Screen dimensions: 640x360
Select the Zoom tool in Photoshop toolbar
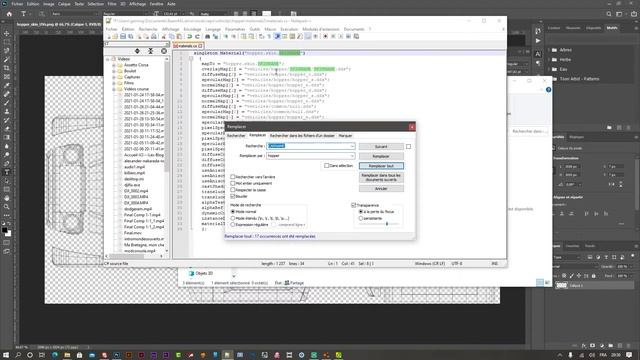[x=7, y=207]
